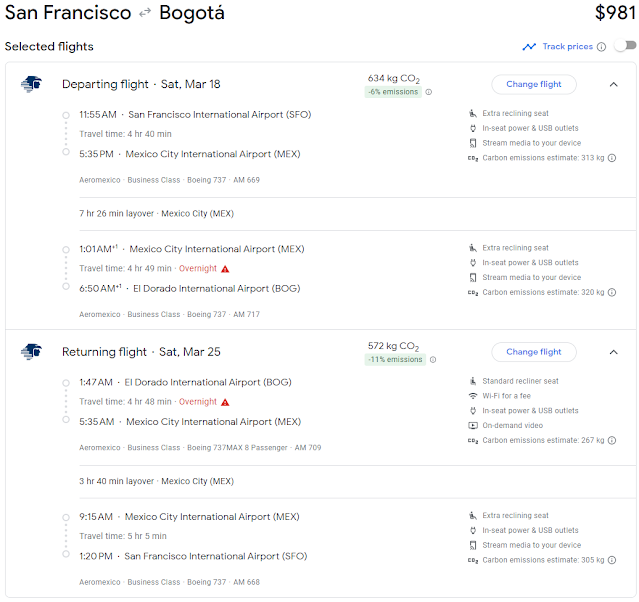This screenshot has height=602, width=639.
Task: Collapse the Returning flight details chevron
Action: (x=613, y=352)
